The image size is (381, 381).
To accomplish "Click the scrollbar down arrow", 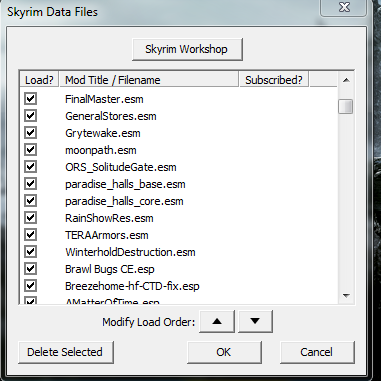I will click(x=346, y=296).
